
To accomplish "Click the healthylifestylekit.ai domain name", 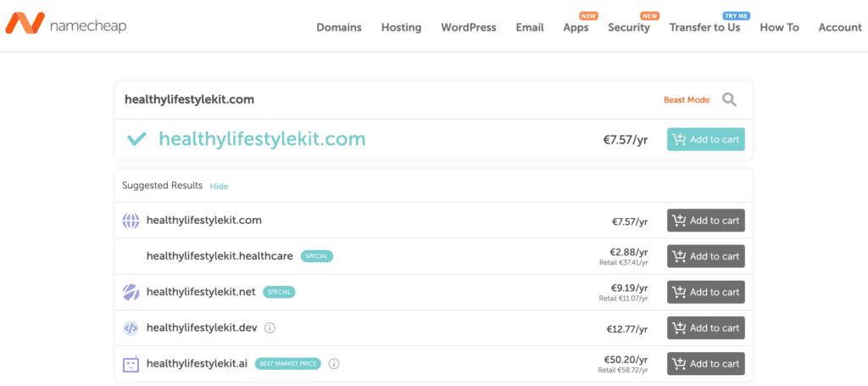I will point(197,364).
